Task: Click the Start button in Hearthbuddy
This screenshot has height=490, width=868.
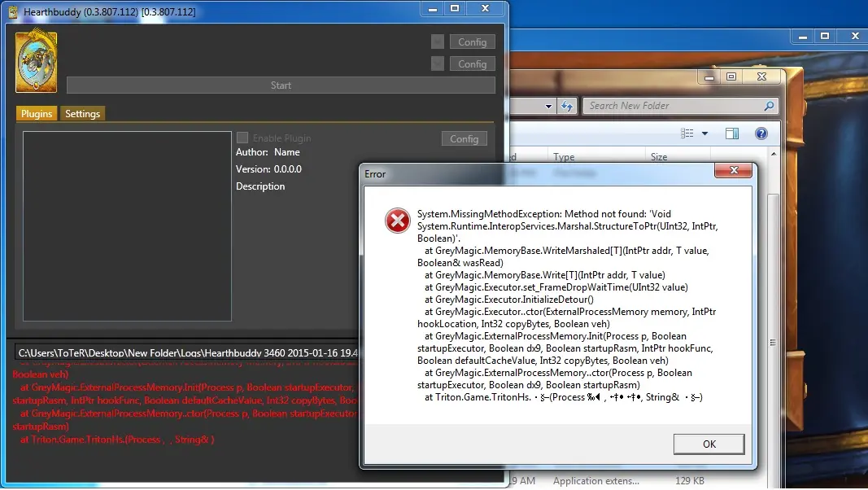Action: [x=281, y=85]
